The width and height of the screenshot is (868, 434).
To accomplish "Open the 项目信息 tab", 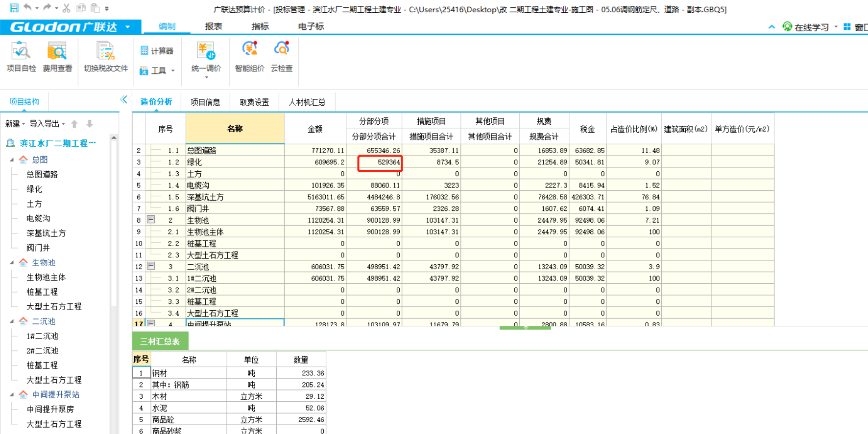I will [x=205, y=102].
